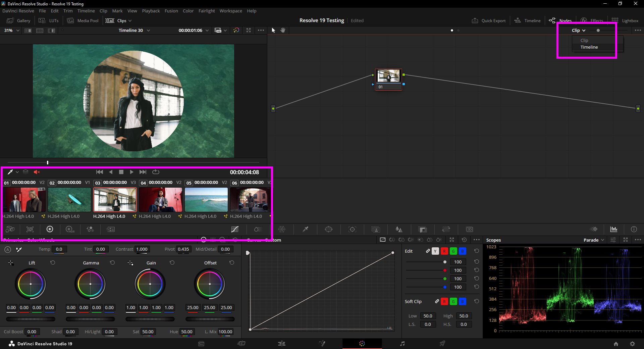Open the 3D stereoscopic palette
The height and width of the screenshot is (349, 644).
click(470, 229)
